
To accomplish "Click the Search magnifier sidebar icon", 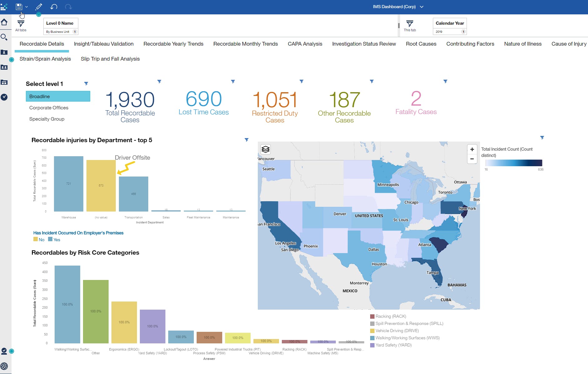I will 4,37.
